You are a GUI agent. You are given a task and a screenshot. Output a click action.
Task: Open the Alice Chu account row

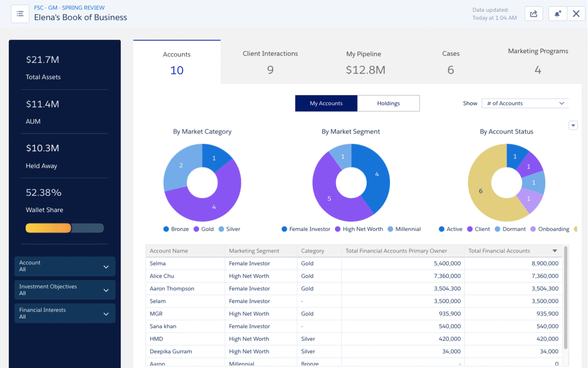coord(162,276)
